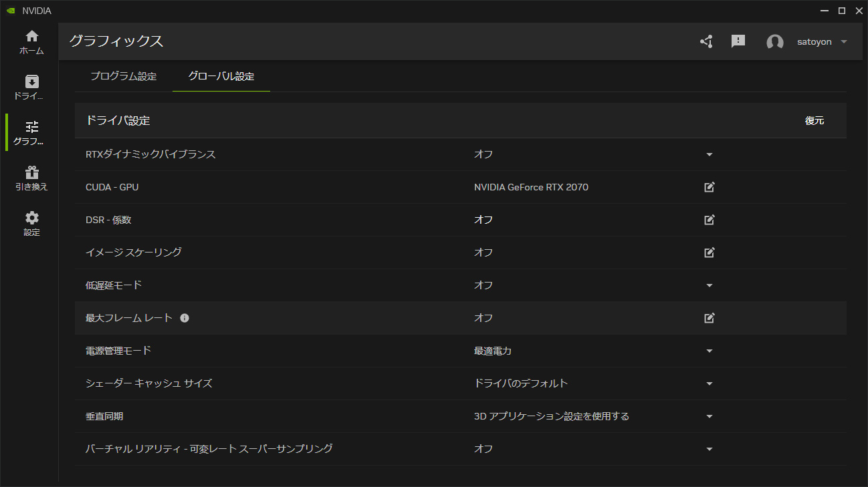The image size is (868, 487).
Task: Click the 低遅延モード label
Action: tap(114, 285)
